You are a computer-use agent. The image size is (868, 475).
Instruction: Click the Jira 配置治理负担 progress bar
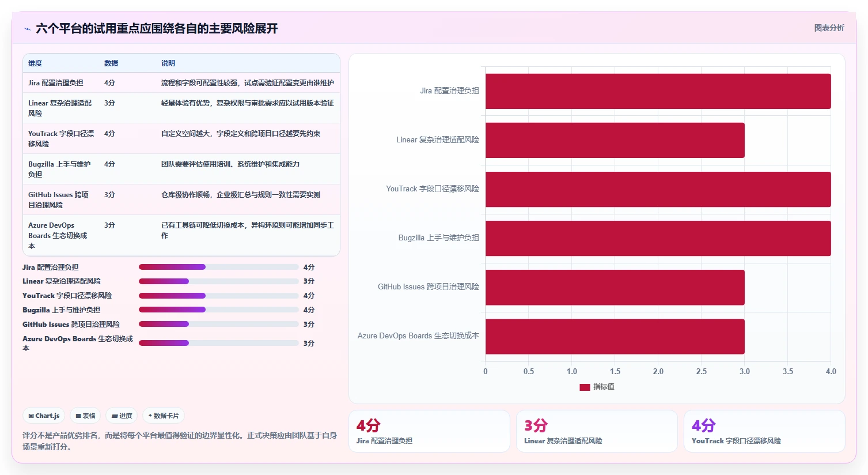pyautogui.click(x=218, y=267)
